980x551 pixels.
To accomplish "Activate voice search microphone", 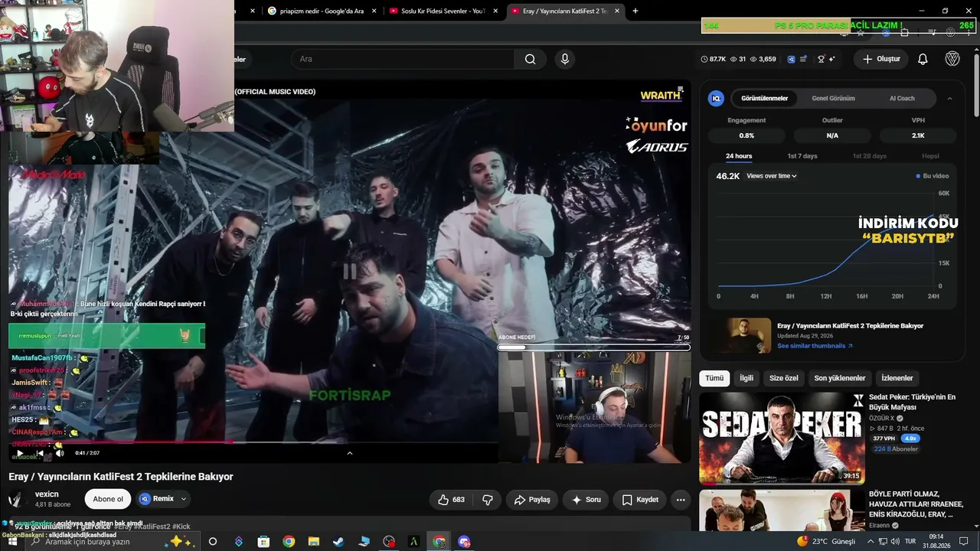I will 565,59.
